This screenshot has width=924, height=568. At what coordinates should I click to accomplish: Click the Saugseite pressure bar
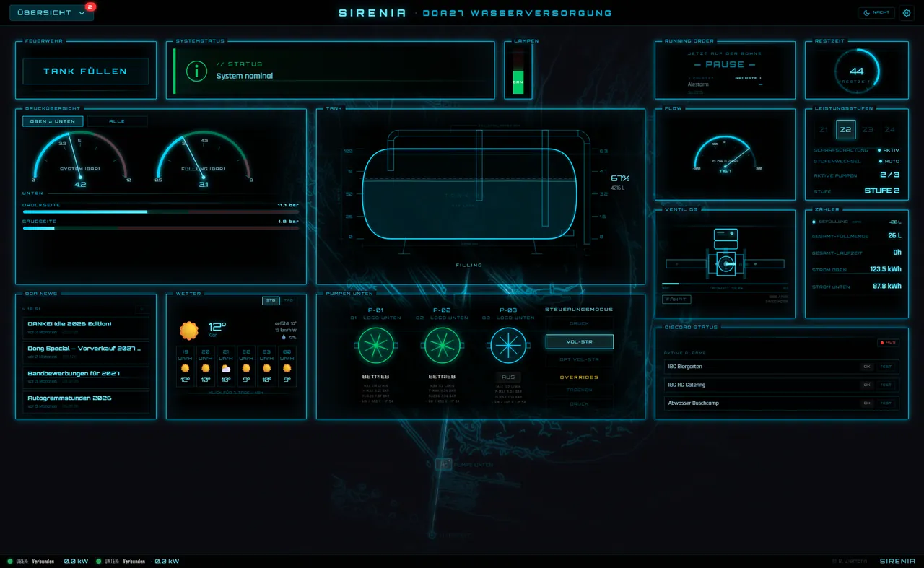point(160,228)
